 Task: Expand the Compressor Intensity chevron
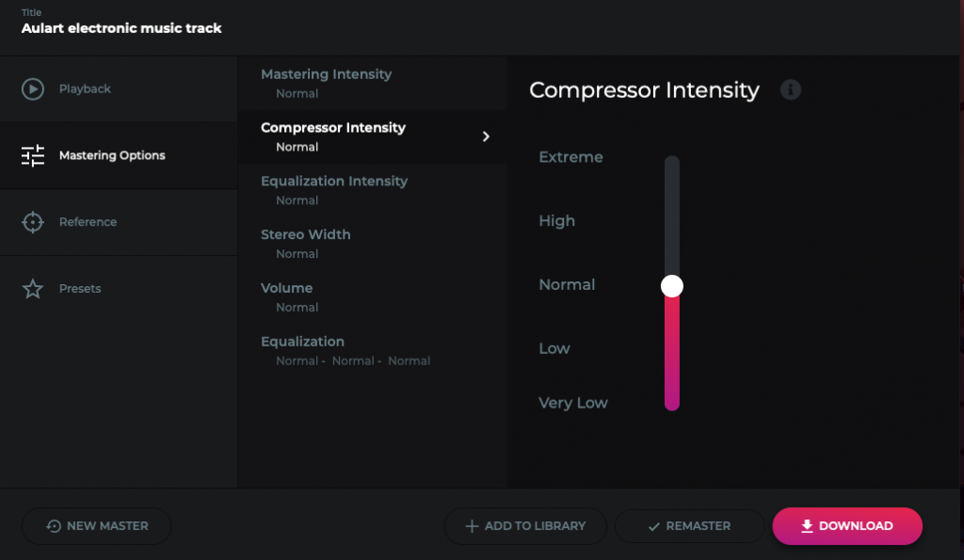(x=486, y=136)
